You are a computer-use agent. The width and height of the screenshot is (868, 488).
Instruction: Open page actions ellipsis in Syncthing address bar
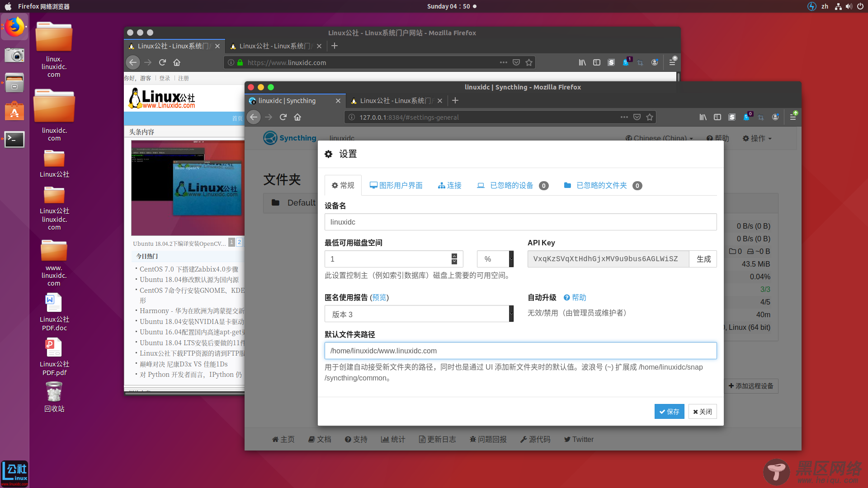coord(624,117)
